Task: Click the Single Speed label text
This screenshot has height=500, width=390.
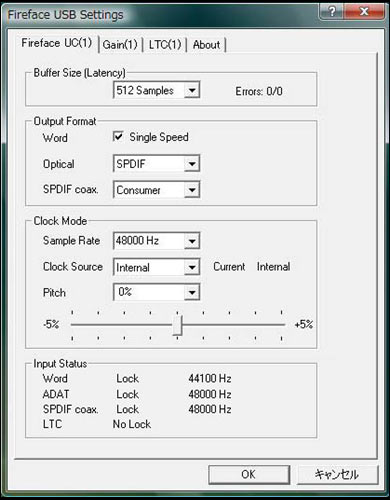Action: pos(159,137)
